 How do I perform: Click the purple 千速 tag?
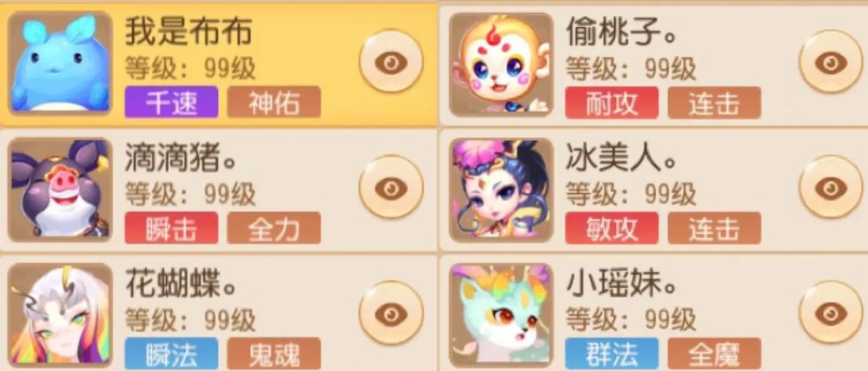[171, 102]
